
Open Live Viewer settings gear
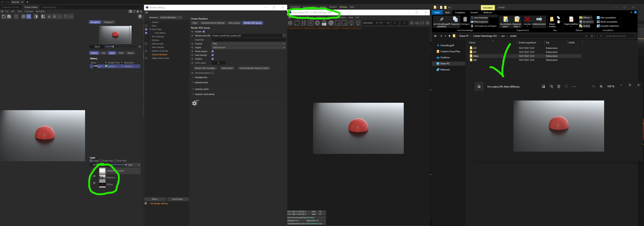(317, 23)
